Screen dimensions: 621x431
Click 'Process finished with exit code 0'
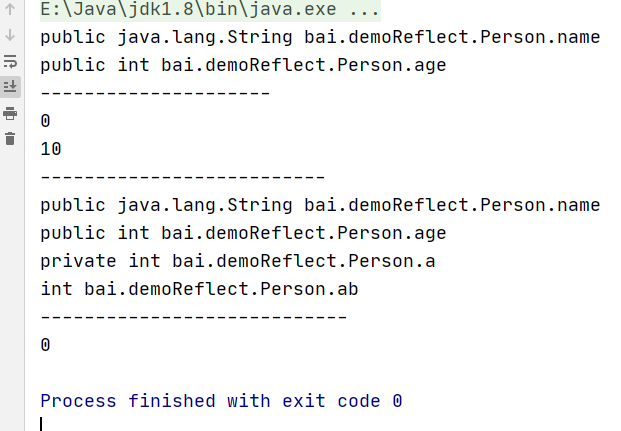tap(221, 401)
